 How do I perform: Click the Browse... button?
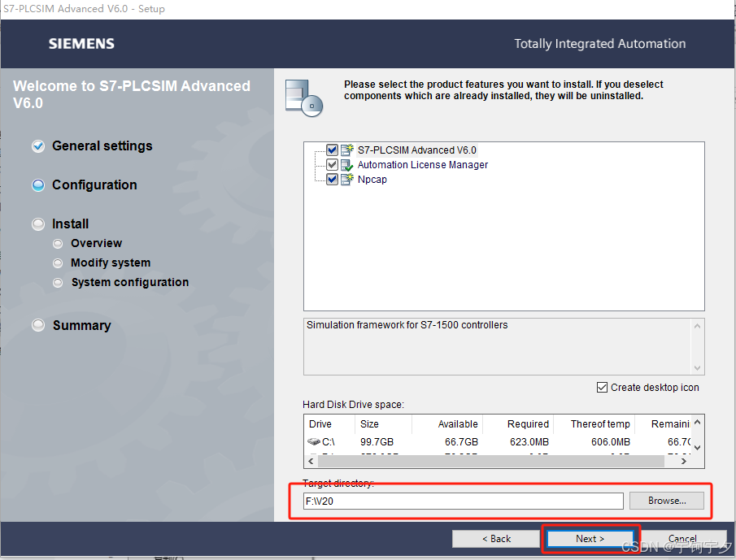coord(667,501)
